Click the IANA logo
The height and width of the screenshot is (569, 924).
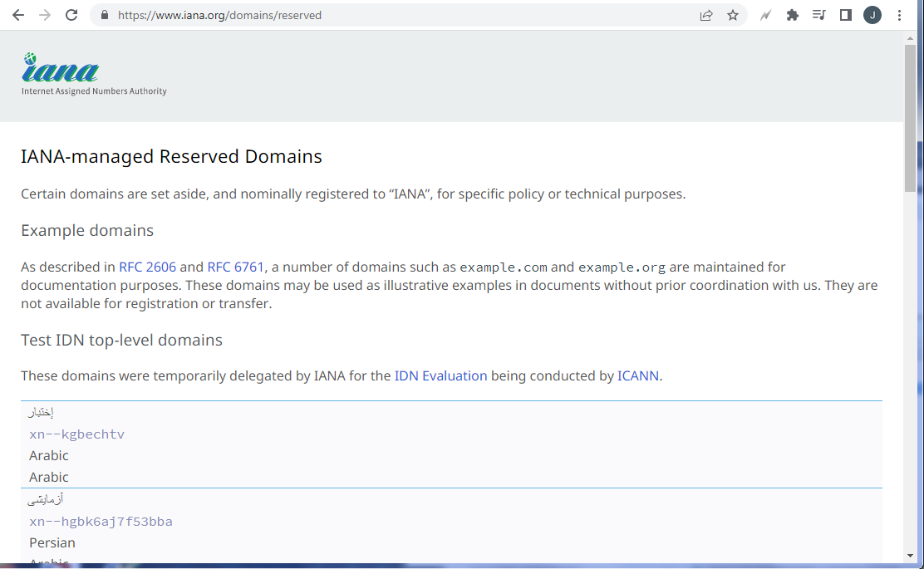(61, 73)
